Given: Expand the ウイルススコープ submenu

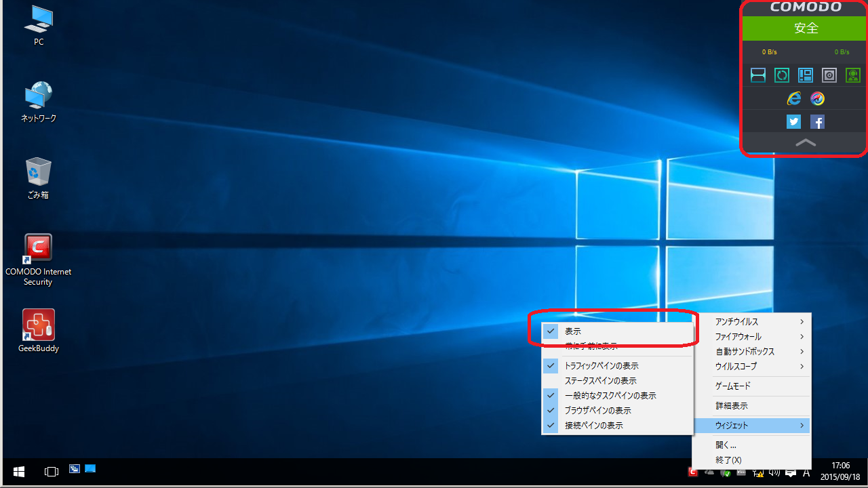Looking at the screenshot, I should 751,367.
